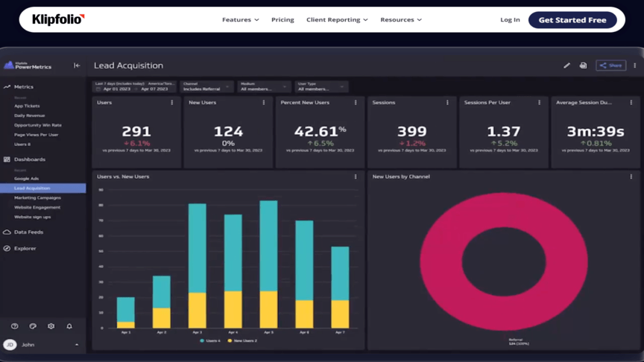Select App Tickets metric
Screen dimensions: 644x362
(27, 106)
